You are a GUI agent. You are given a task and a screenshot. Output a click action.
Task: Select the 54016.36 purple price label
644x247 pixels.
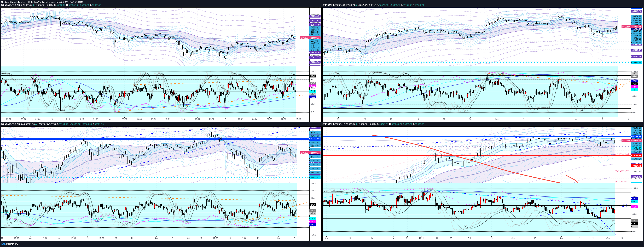[x=315, y=53]
